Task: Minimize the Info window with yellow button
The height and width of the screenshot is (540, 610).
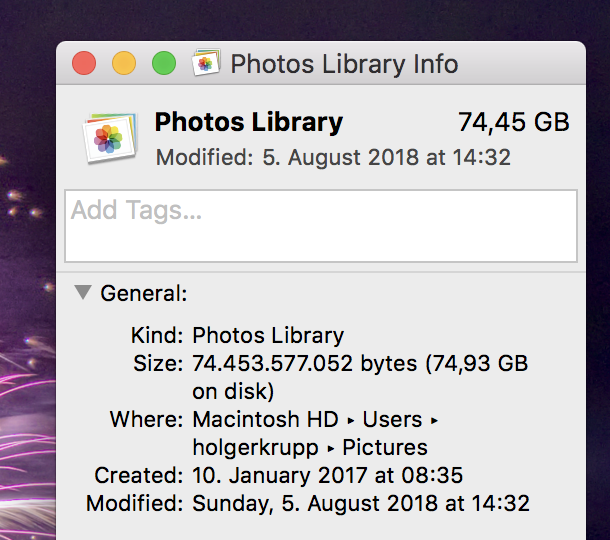Action: pos(124,63)
